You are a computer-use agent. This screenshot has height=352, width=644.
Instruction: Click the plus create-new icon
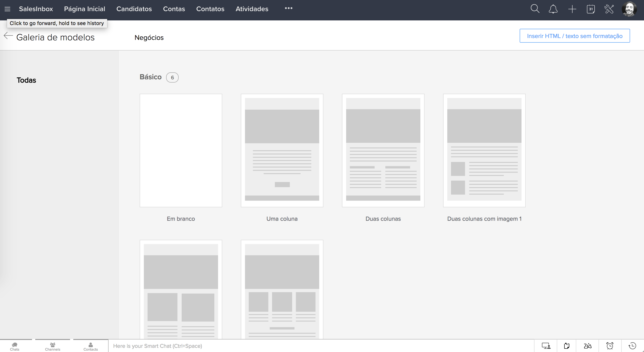(x=572, y=9)
